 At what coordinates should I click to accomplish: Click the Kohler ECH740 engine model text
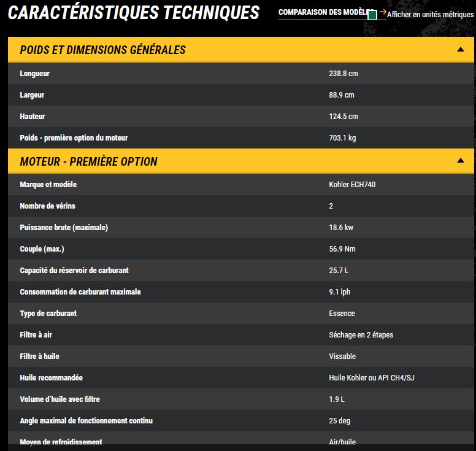(352, 185)
